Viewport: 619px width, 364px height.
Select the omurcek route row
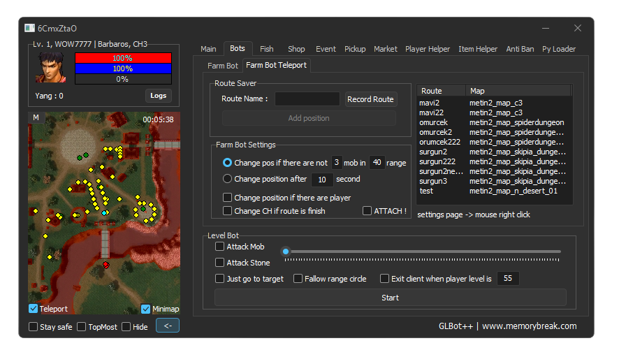coord(494,122)
